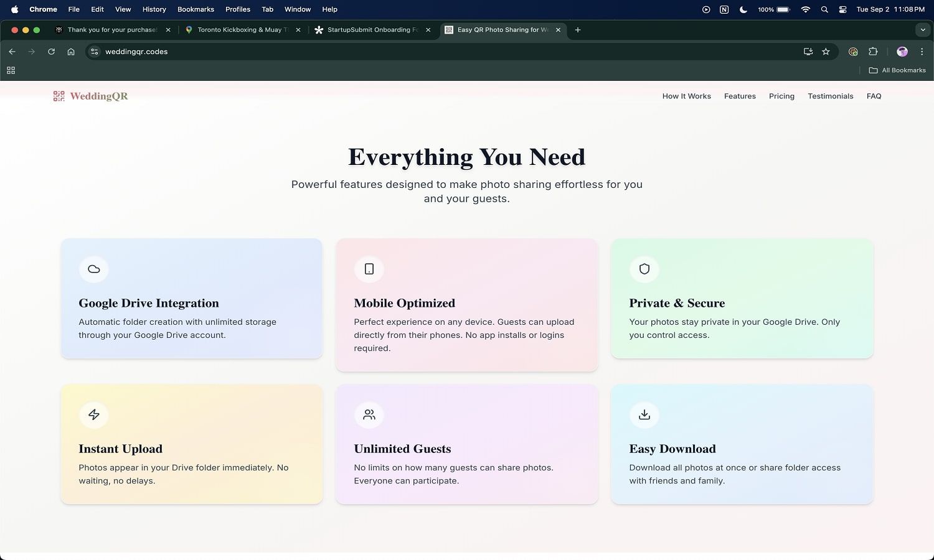Open macOS Control Center in menu bar
934x560 pixels.
(x=842, y=9)
